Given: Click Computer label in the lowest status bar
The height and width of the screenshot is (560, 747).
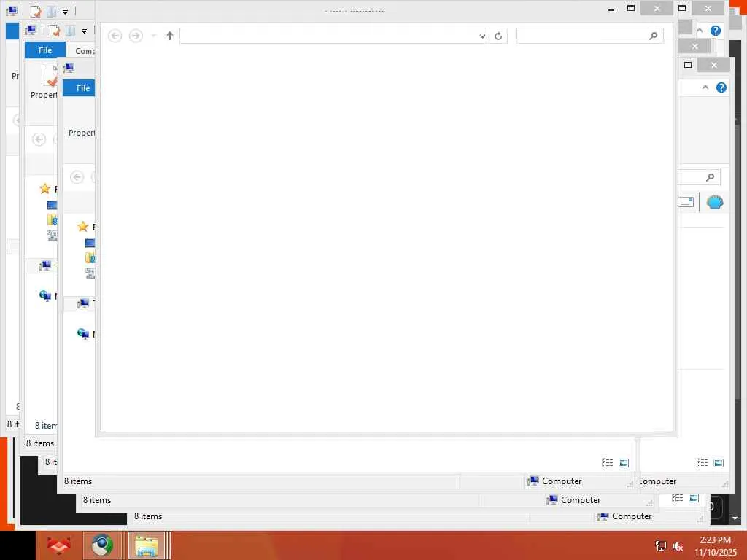Looking at the screenshot, I should 632,516.
